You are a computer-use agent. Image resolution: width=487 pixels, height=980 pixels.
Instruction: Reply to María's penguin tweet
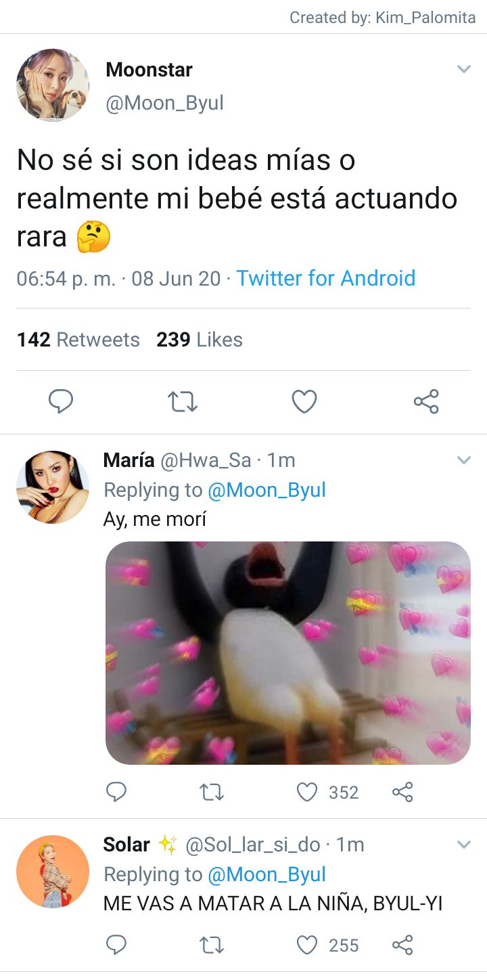(x=116, y=792)
